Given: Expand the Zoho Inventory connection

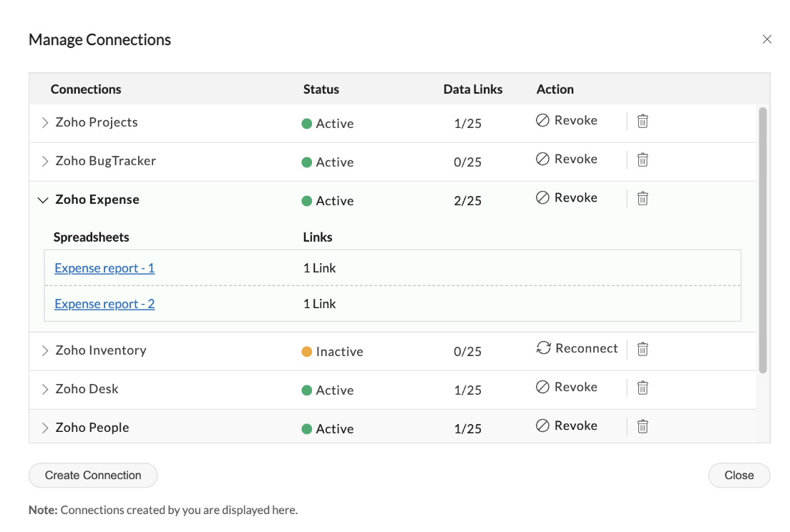Looking at the screenshot, I should coord(44,351).
